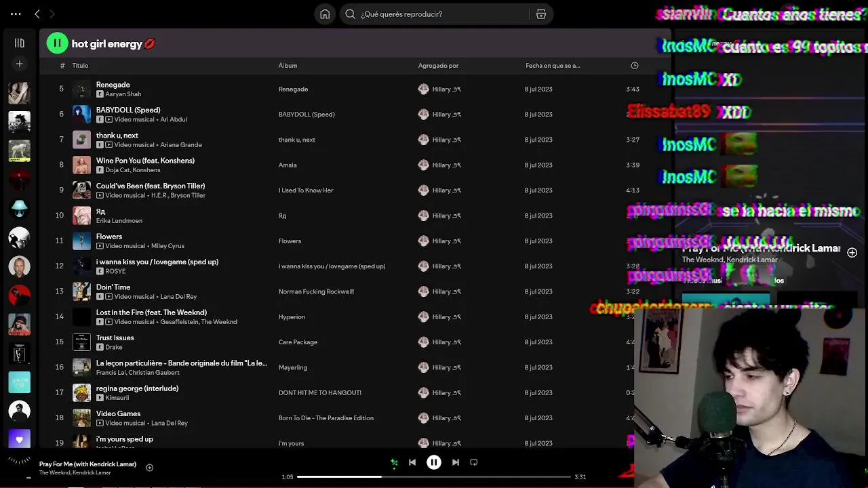Open artist Ari Abdul
The image size is (868, 488).
[174, 119]
